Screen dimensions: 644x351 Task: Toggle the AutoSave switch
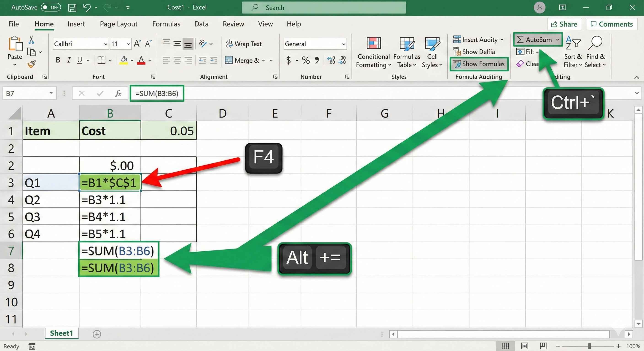51,7
